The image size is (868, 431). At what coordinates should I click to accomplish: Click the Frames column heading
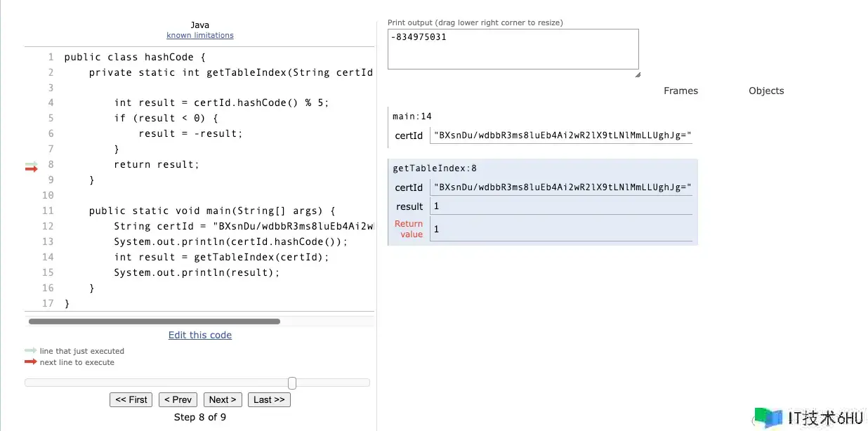point(680,91)
